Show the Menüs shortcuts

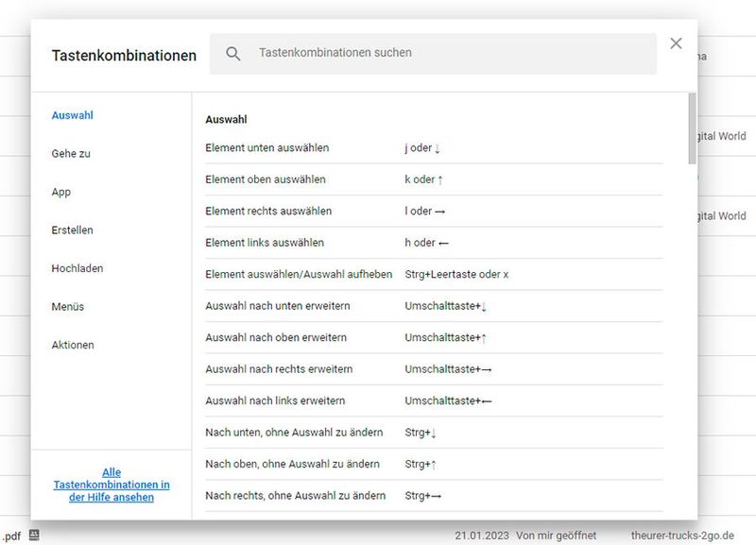(67, 306)
